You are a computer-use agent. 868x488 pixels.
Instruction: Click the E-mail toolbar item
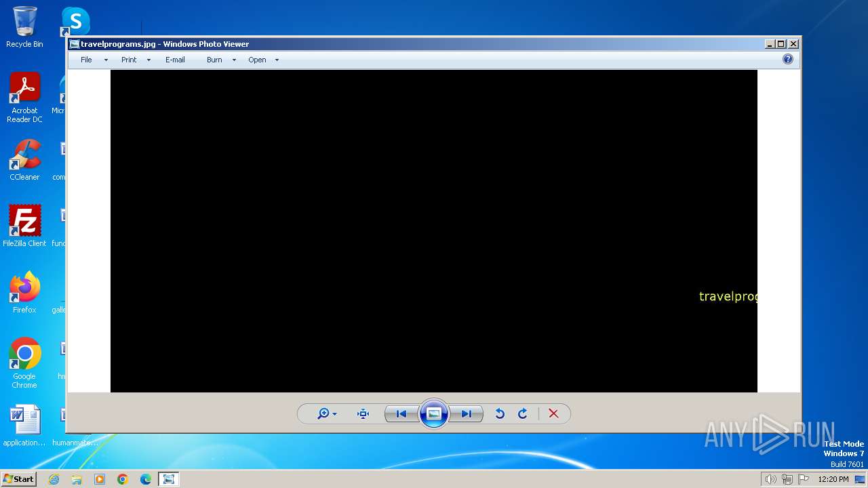click(175, 60)
